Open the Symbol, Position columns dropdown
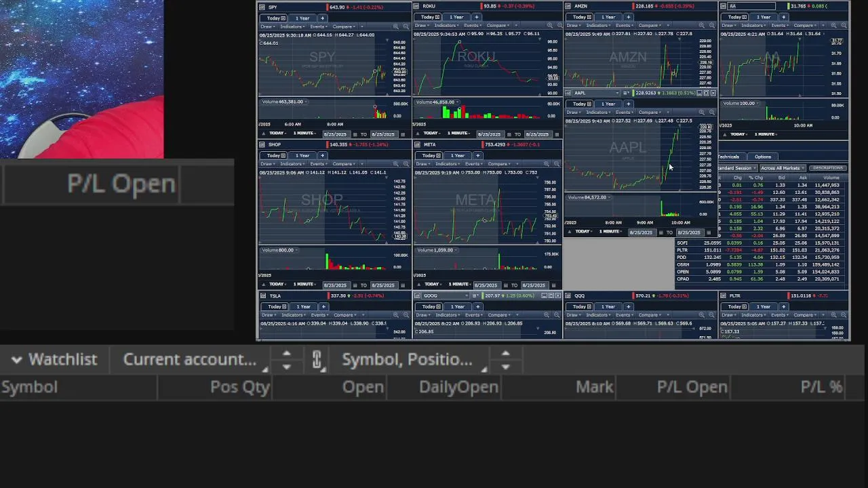Image resolution: width=868 pixels, height=488 pixels. [x=413, y=360]
